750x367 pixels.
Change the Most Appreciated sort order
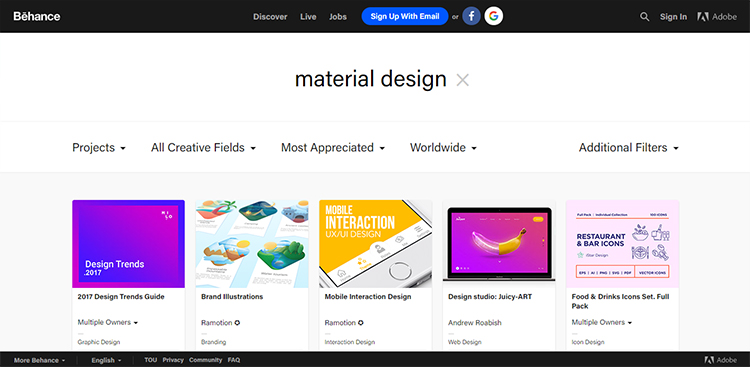(333, 148)
